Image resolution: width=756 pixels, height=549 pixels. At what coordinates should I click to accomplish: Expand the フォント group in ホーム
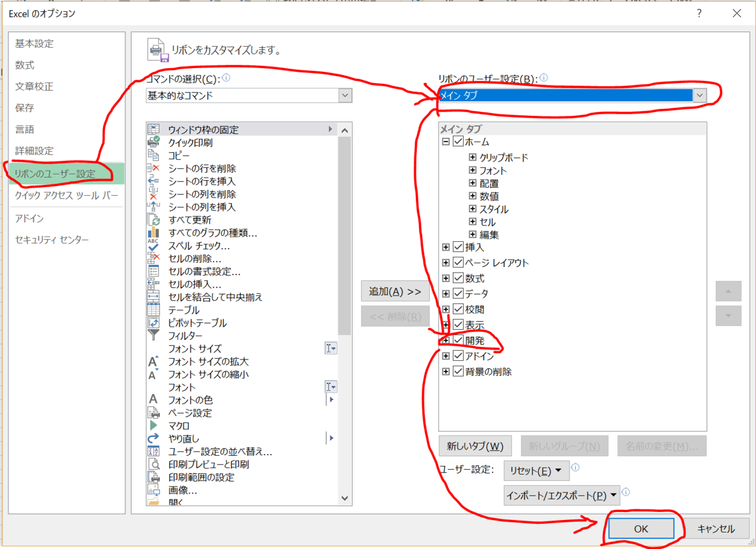(x=472, y=170)
